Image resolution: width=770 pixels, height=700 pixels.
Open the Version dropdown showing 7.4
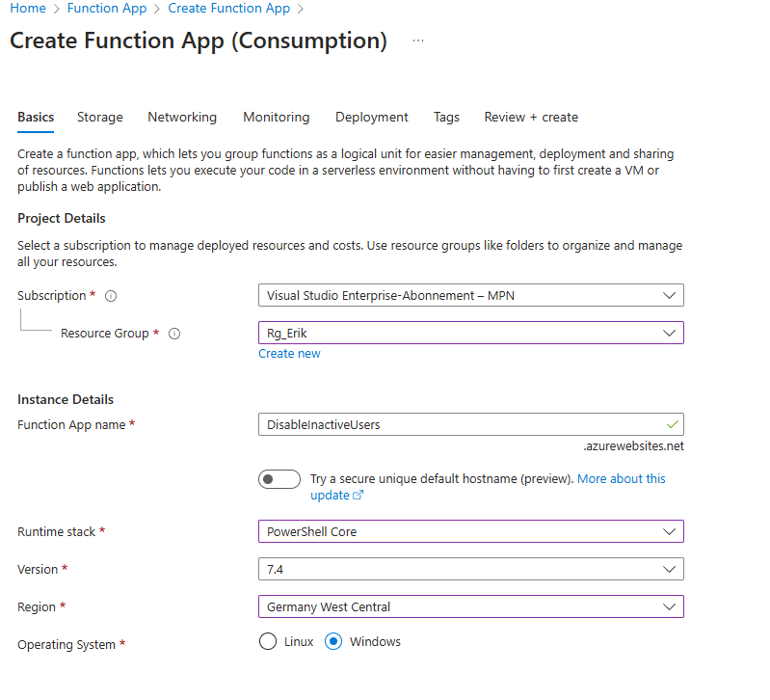tap(470, 569)
